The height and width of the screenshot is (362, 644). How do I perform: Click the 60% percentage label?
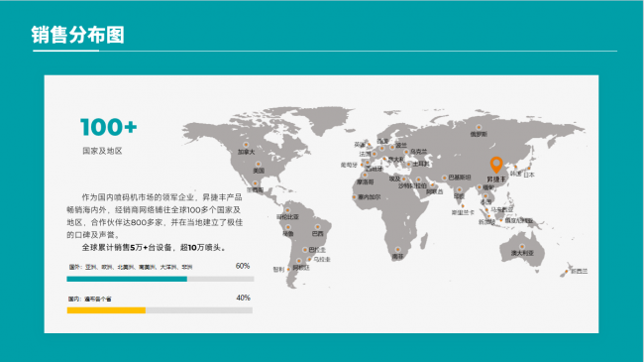[x=243, y=266]
